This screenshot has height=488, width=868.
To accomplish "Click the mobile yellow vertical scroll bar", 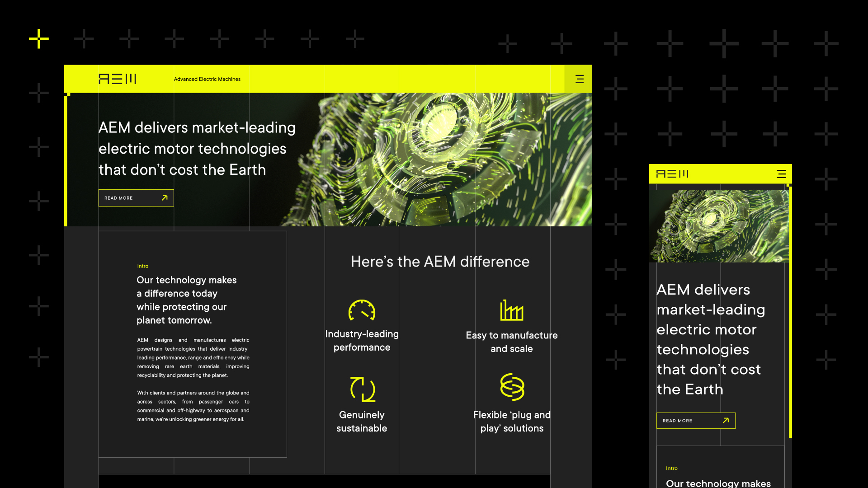I will coord(790,312).
